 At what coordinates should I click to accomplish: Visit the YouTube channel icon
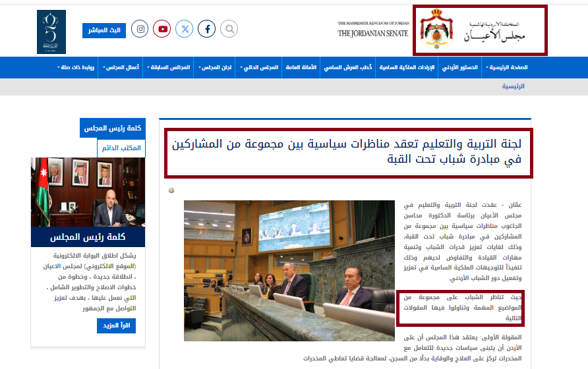(162, 29)
